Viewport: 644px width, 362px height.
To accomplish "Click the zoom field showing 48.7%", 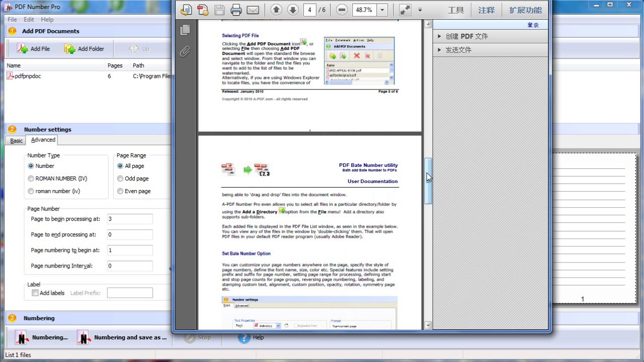I will point(364,10).
